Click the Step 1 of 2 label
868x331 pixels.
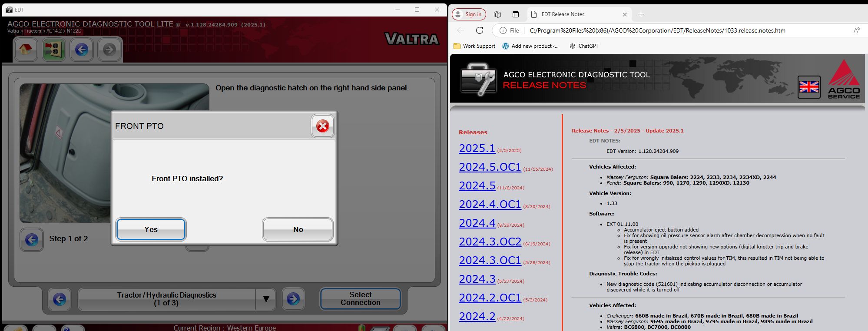tap(69, 238)
